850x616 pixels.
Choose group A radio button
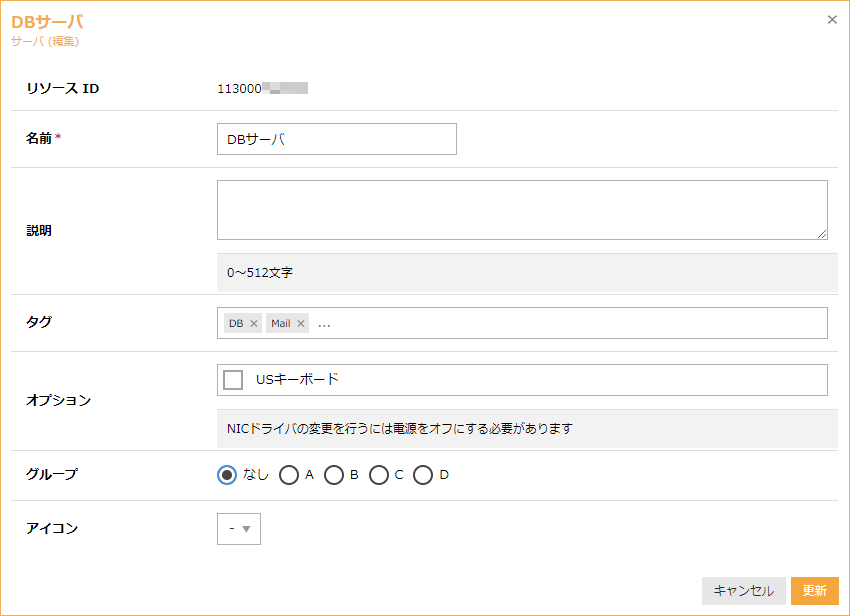pos(289,475)
